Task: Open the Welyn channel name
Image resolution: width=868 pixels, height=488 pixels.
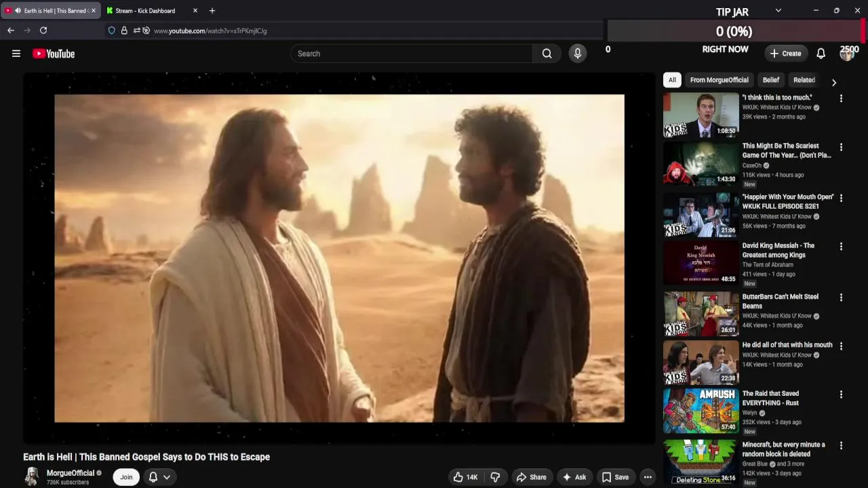Action: 749,413
